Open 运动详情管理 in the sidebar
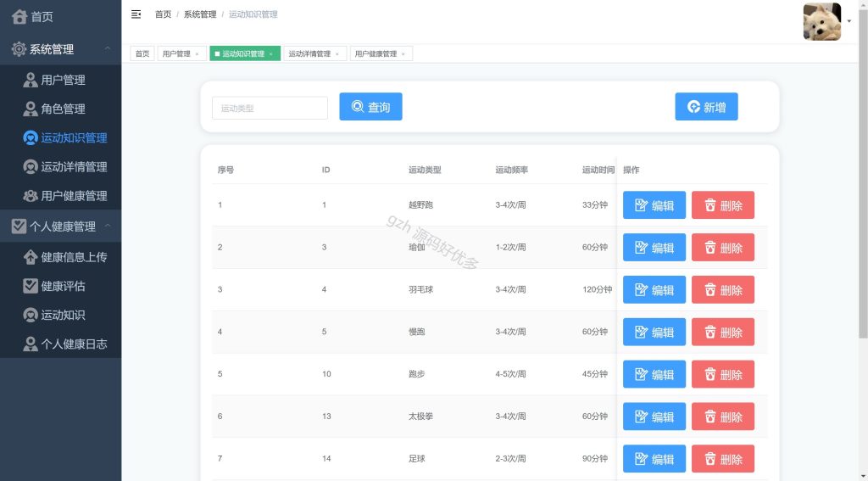The image size is (868, 481). 60,167
